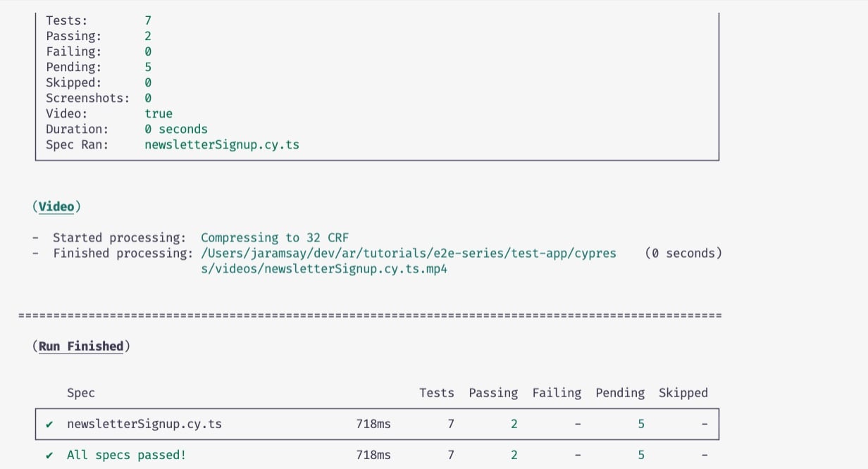Click the 'Pending' column header
The image size is (868, 469).
[x=620, y=393]
